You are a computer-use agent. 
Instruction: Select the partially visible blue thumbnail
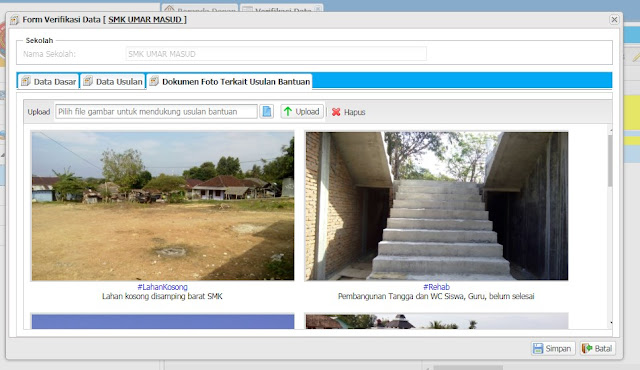point(162,321)
